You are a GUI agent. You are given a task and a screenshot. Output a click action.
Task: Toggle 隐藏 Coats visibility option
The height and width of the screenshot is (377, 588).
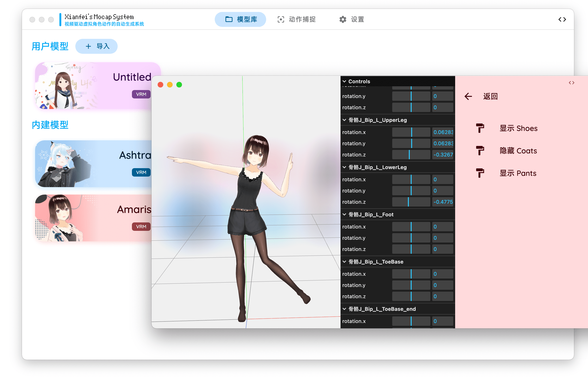point(518,151)
